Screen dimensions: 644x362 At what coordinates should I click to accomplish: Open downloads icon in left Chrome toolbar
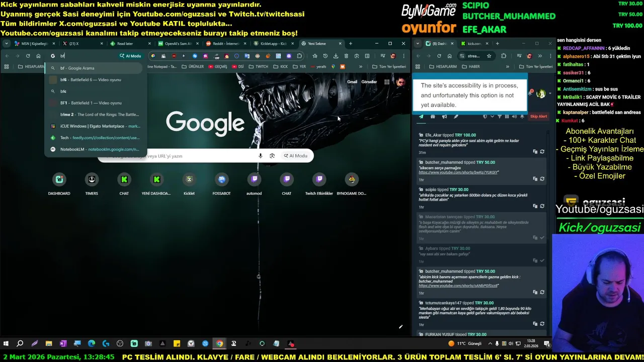pos(336,56)
